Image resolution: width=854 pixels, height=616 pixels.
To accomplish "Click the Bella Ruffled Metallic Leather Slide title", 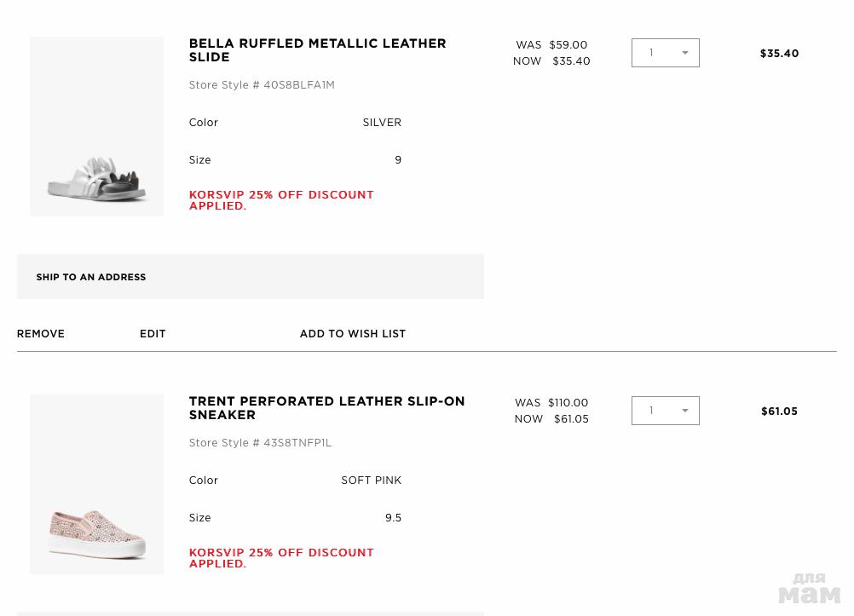I will [x=317, y=50].
